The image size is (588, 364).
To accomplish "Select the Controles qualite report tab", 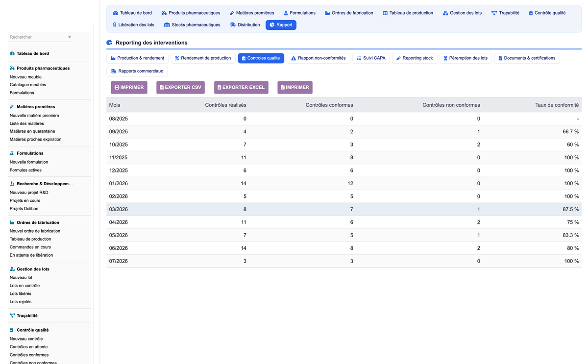I will coord(261,58).
